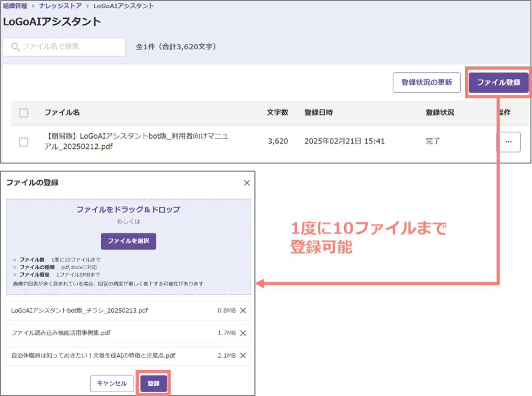Viewport: 532px width, 396px height.
Task: Click the 0.8MB file size text
Action: tap(227, 311)
